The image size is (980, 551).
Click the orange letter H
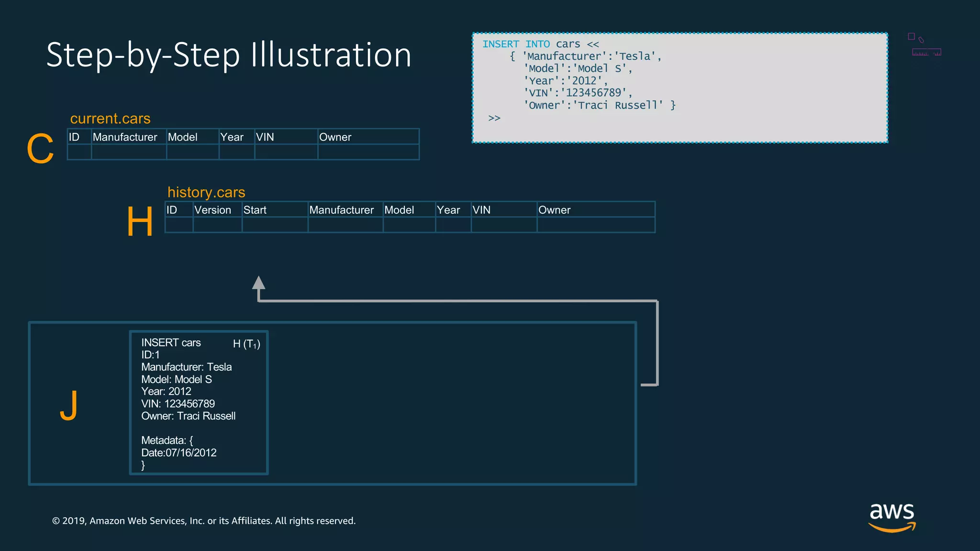140,221
